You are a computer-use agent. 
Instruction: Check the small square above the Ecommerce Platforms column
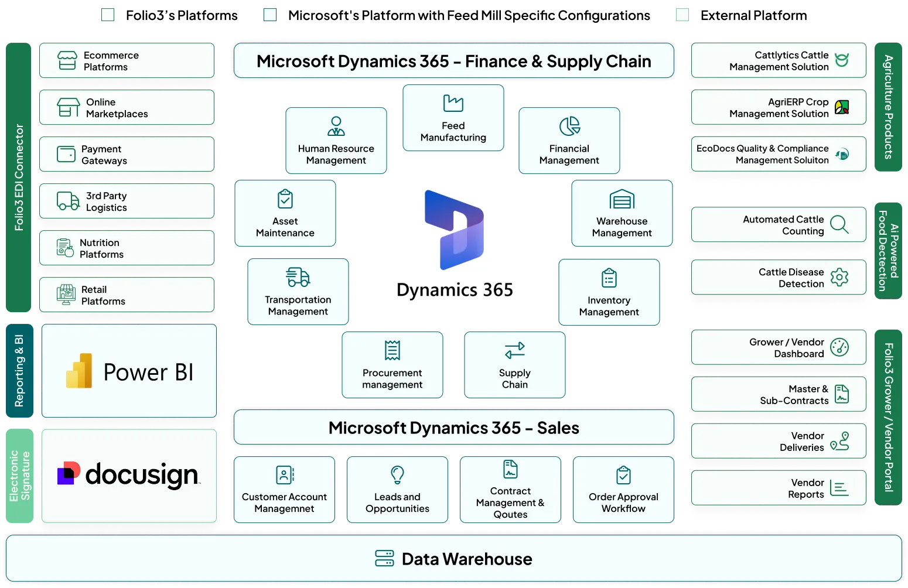(x=108, y=14)
